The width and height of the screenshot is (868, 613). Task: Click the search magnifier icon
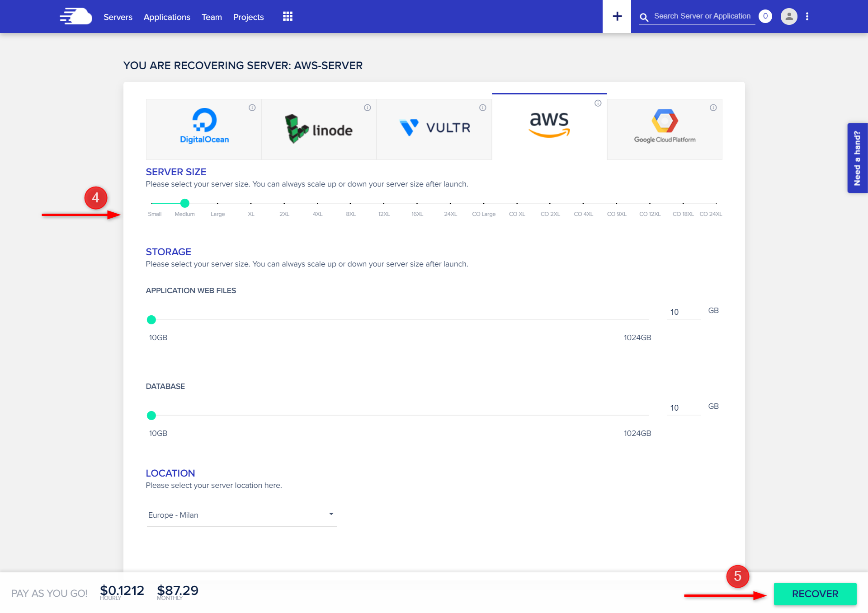tap(644, 17)
